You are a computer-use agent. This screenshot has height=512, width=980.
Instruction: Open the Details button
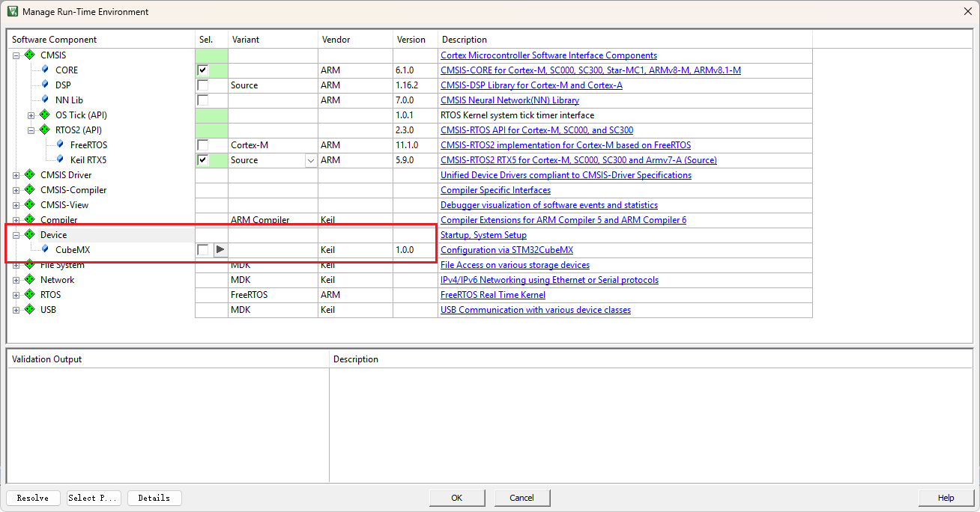click(x=154, y=498)
